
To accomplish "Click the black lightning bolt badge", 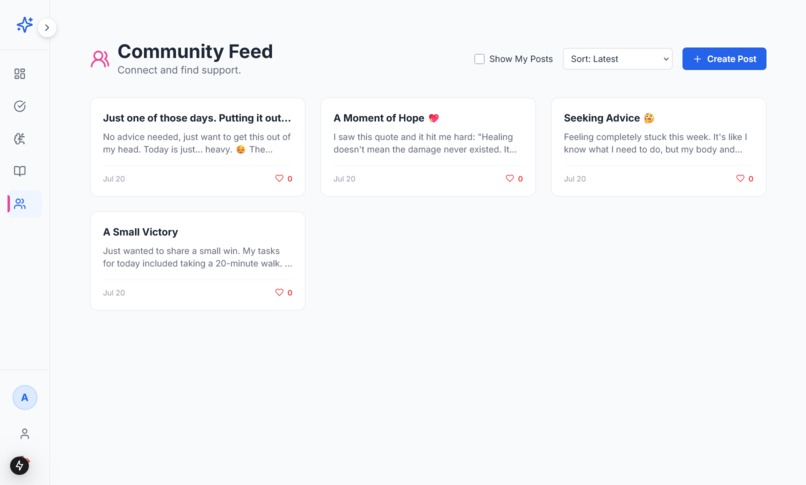I will (20, 465).
